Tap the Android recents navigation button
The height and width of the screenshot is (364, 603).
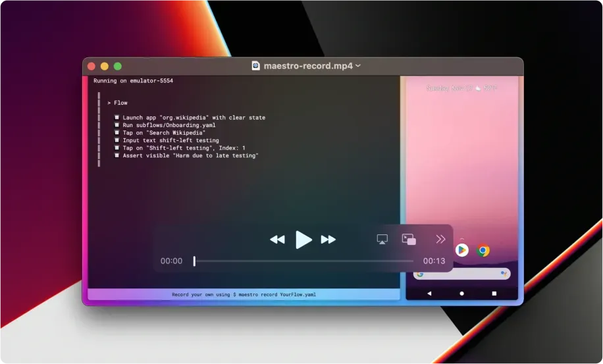coord(494,294)
